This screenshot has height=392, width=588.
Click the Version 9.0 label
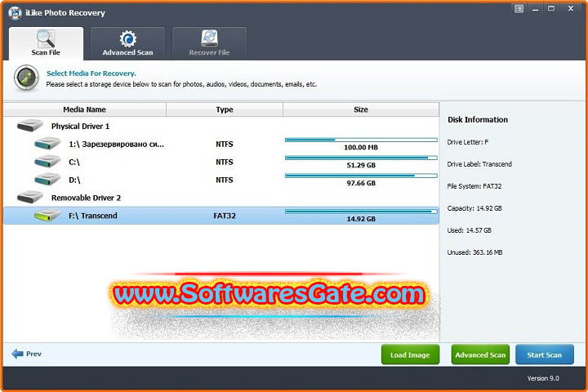(x=543, y=378)
